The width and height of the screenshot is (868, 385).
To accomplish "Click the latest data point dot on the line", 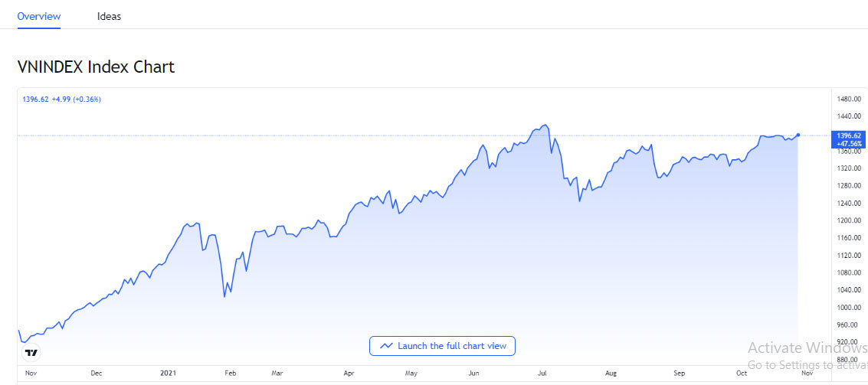I will tap(799, 135).
